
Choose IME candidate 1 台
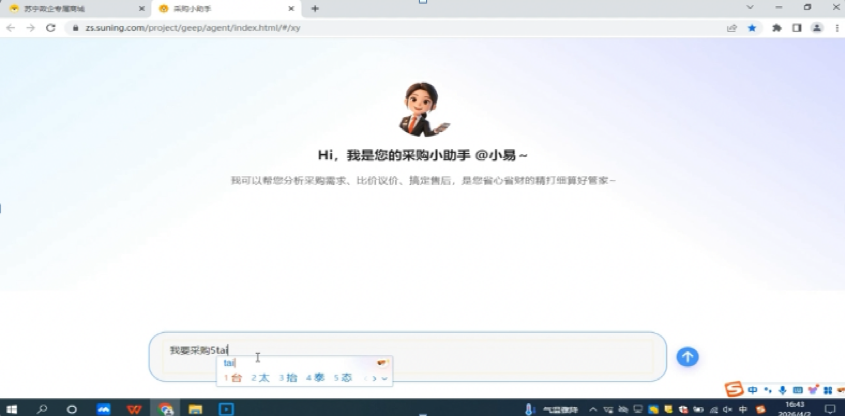click(x=233, y=378)
